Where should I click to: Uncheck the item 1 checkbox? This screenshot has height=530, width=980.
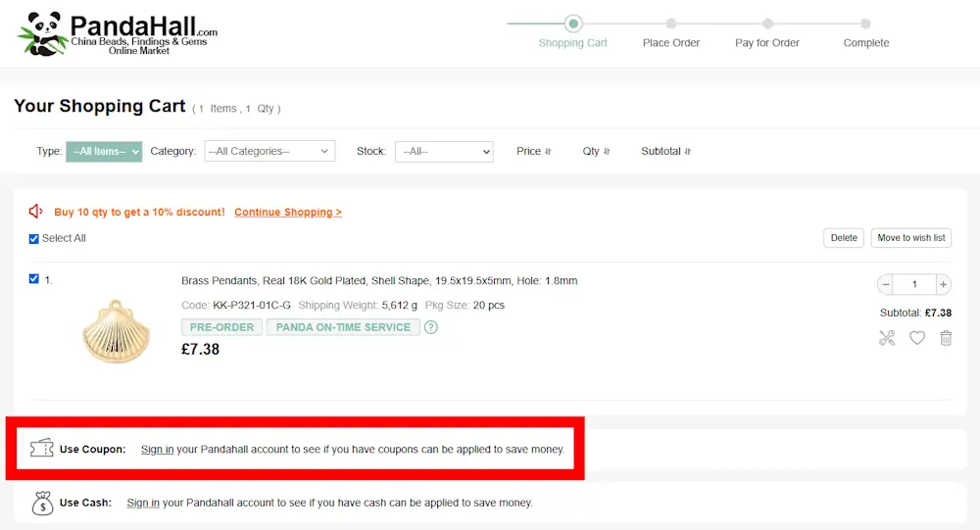point(33,279)
